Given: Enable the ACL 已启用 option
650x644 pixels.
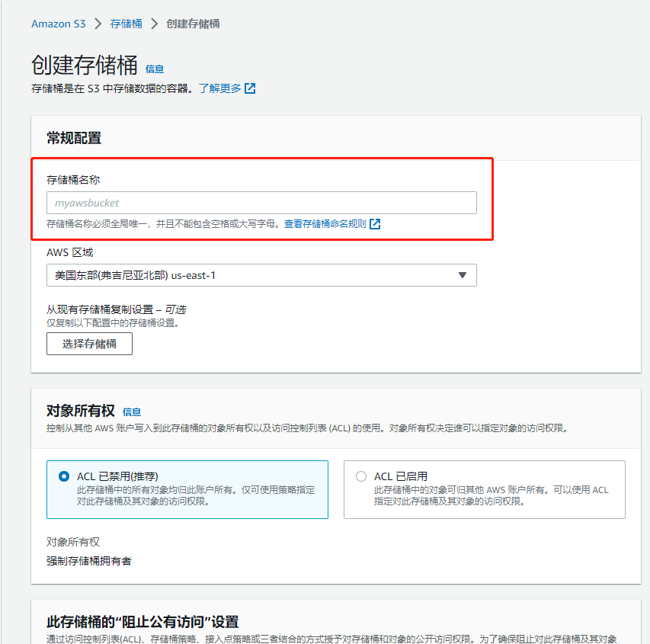Looking at the screenshot, I should click(x=360, y=476).
